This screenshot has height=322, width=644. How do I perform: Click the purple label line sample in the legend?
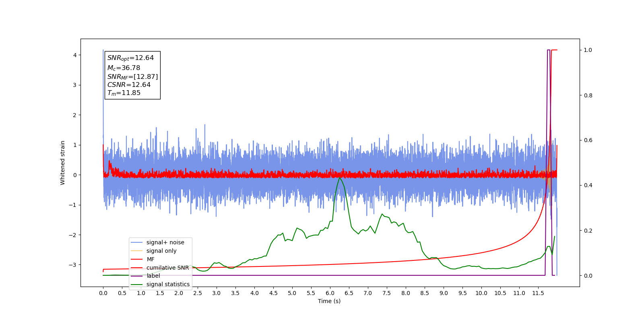pyautogui.click(x=137, y=276)
